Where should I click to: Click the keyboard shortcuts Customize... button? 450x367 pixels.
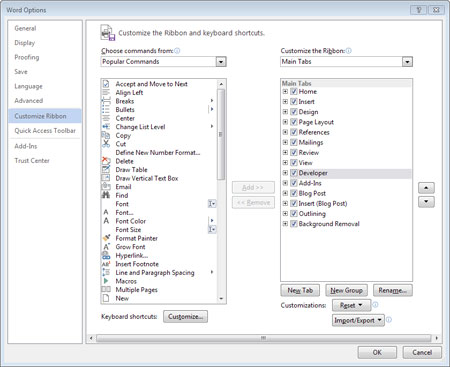tap(185, 316)
